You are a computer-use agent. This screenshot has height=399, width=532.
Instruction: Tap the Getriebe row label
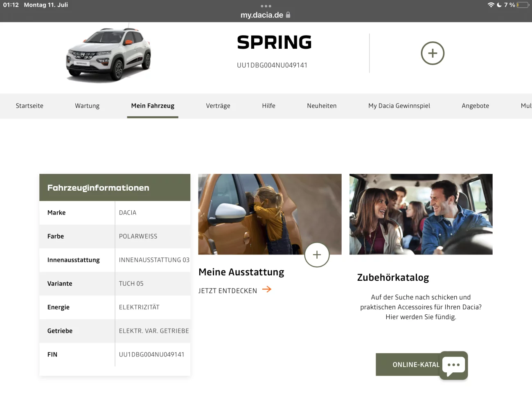click(x=60, y=331)
